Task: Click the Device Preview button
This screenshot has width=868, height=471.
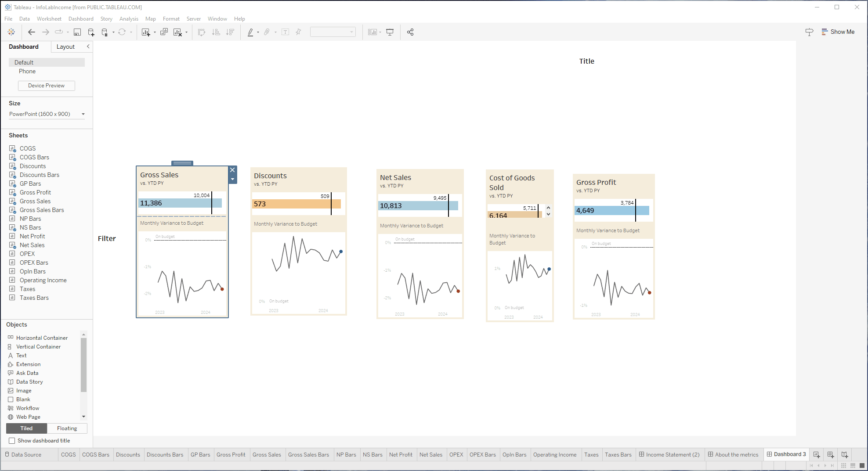Action: [46, 86]
